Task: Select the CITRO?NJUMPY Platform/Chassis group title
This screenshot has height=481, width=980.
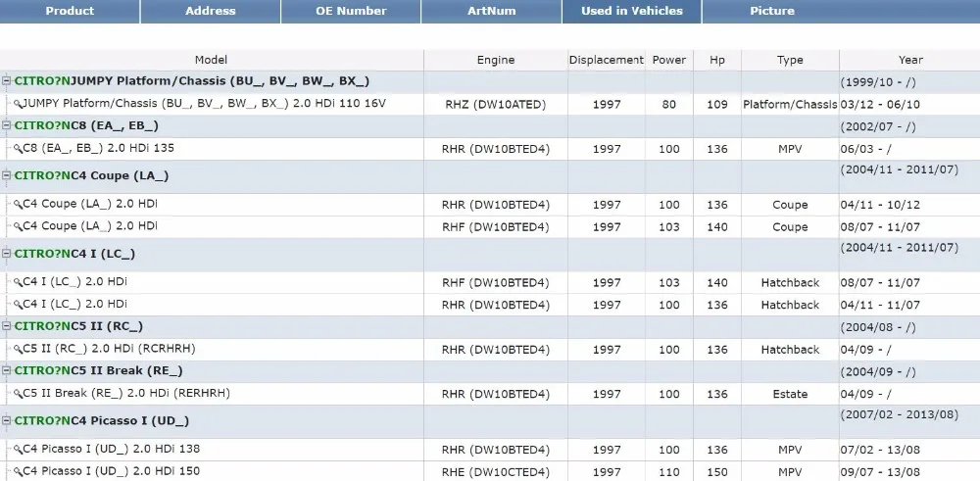Action: point(192,81)
